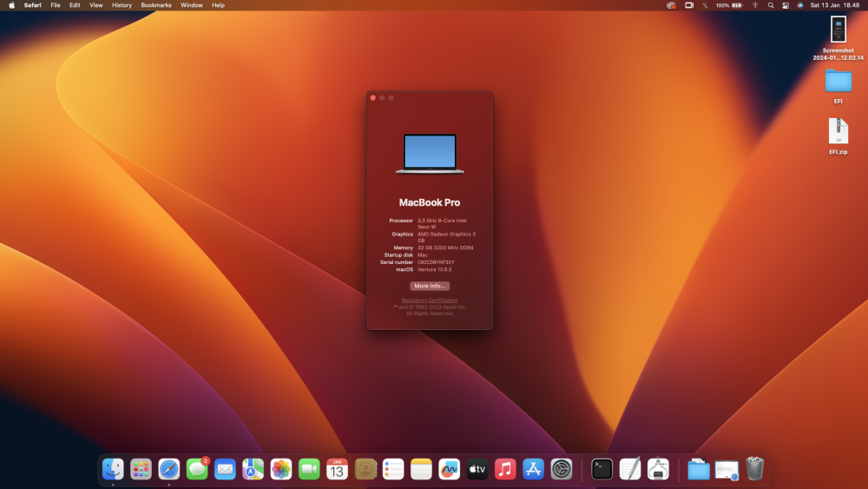Show battery status at 100%
The width and height of the screenshot is (868, 489).
tap(729, 5)
